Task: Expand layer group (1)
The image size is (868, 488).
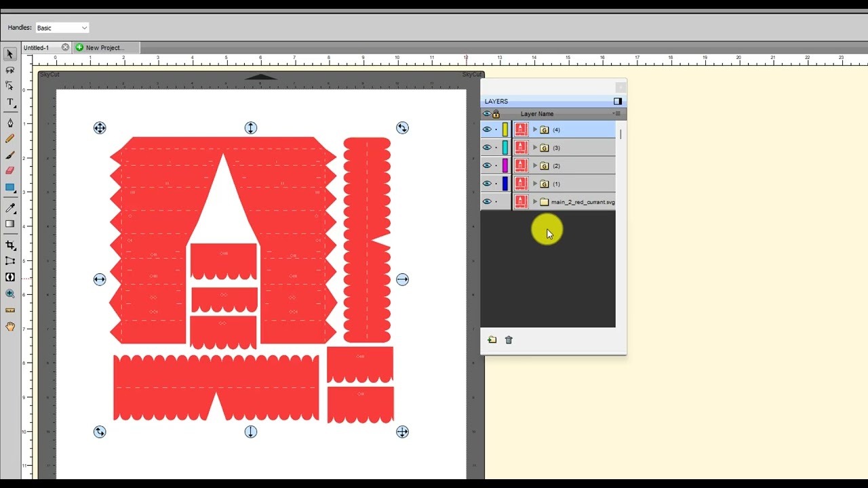Action: 535,184
